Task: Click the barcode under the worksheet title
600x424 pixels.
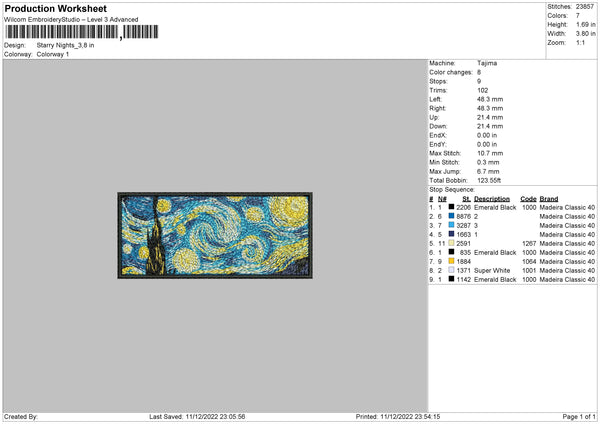Action: point(82,32)
